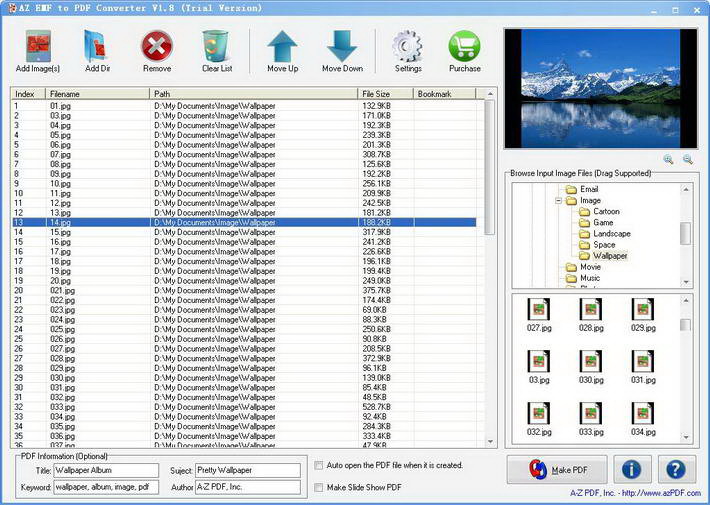Select the 10.jpg row in list

click(x=244, y=183)
